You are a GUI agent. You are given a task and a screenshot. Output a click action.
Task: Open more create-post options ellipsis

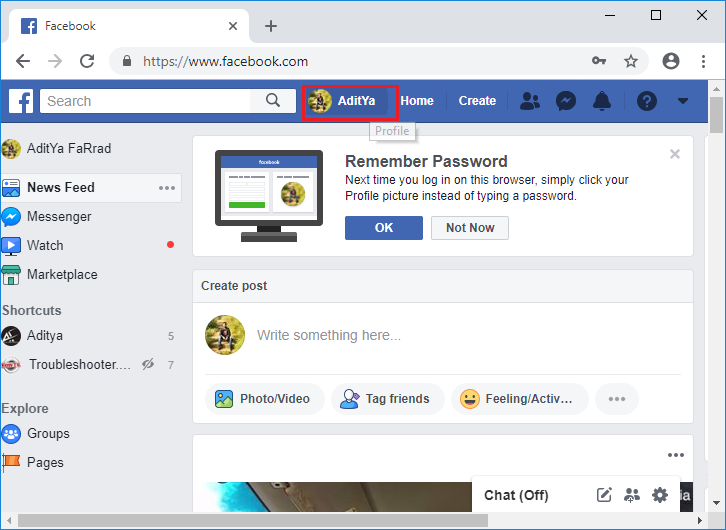point(617,399)
